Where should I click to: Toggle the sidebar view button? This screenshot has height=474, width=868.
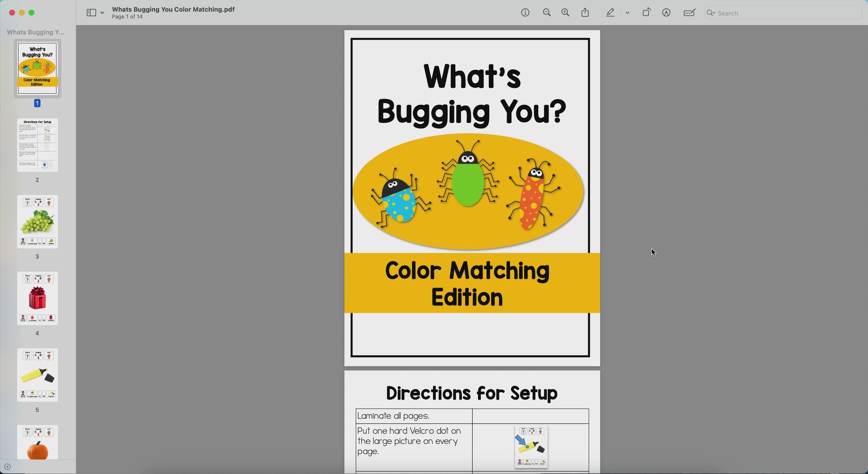(91, 13)
